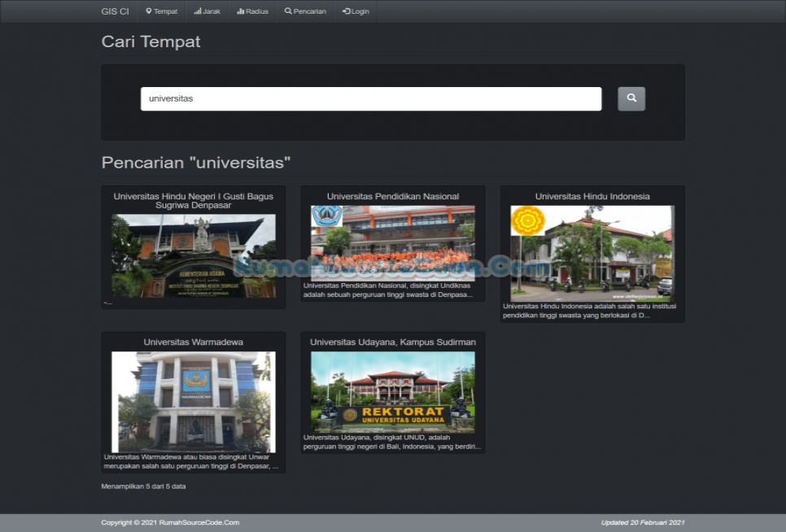Screen dimensions: 786x532
Task: Click the Universitas Hindu Negeri gate photo
Action: [x=194, y=256]
